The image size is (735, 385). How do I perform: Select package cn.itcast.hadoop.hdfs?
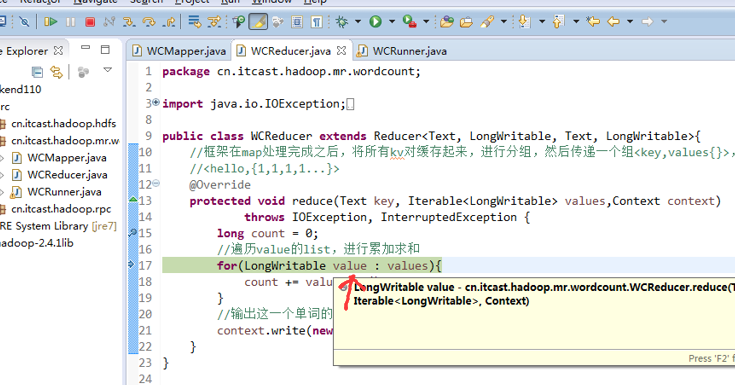pos(64,123)
